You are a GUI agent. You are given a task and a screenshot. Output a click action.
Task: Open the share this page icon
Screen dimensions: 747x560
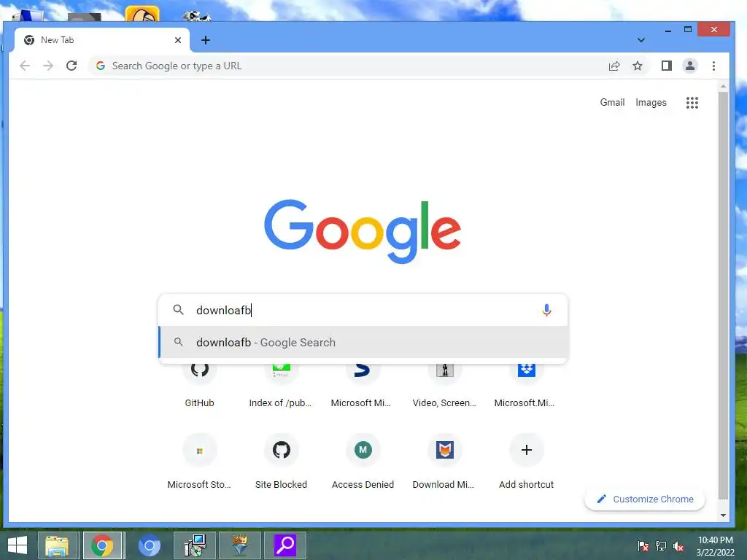click(614, 66)
